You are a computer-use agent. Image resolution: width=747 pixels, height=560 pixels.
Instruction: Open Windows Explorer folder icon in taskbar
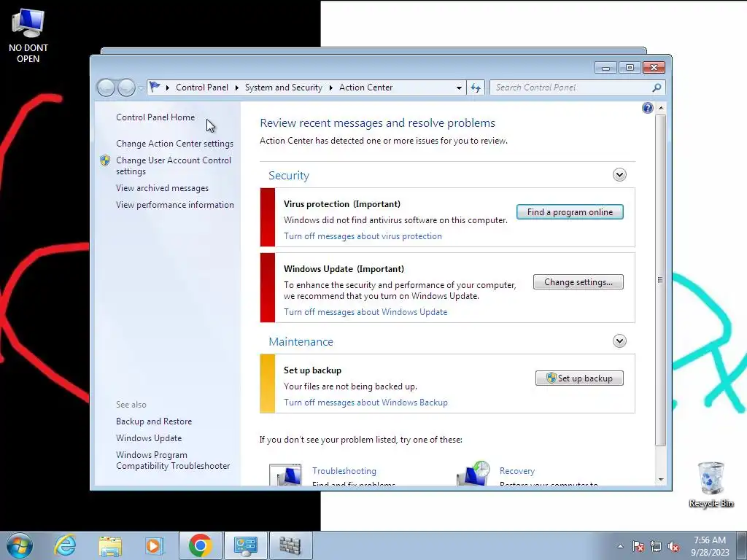pyautogui.click(x=110, y=545)
